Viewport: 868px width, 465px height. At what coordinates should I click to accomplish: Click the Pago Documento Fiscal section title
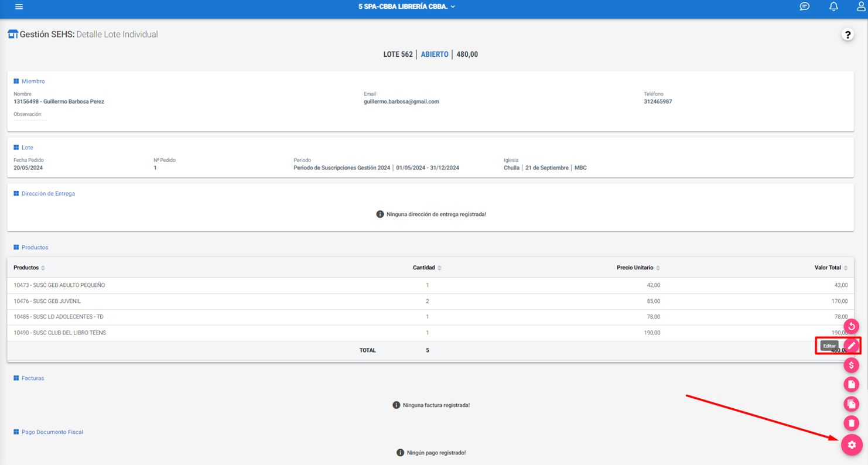pos(52,432)
